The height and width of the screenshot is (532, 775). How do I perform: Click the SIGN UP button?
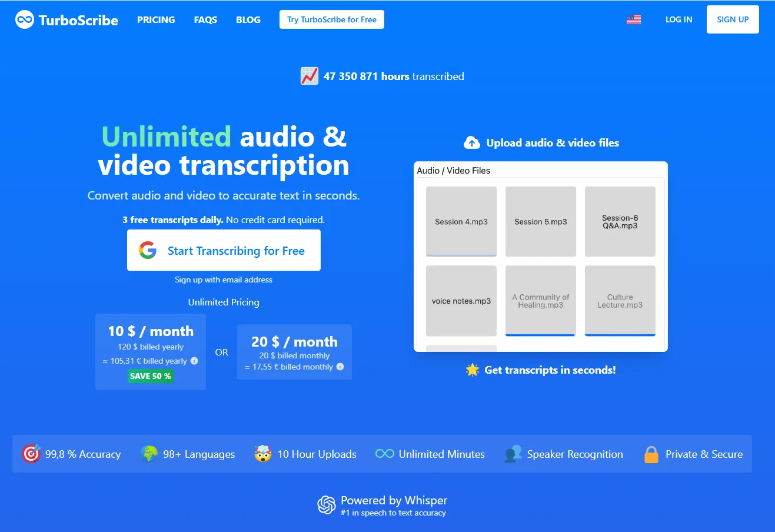(733, 19)
